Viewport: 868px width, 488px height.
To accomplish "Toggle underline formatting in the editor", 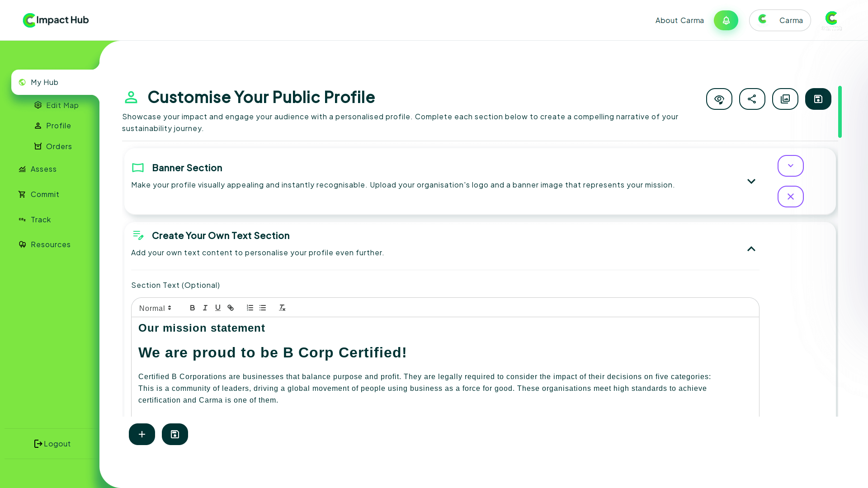I will pyautogui.click(x=218, y=308).
